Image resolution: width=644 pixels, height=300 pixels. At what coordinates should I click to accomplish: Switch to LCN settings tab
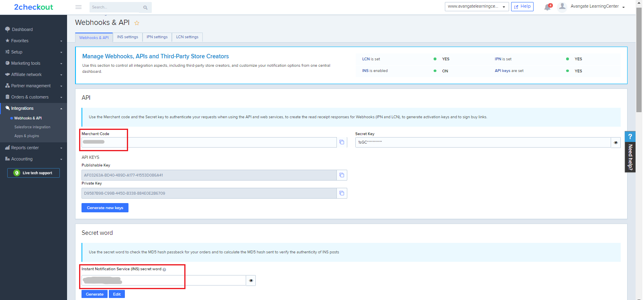pos(187,37)
